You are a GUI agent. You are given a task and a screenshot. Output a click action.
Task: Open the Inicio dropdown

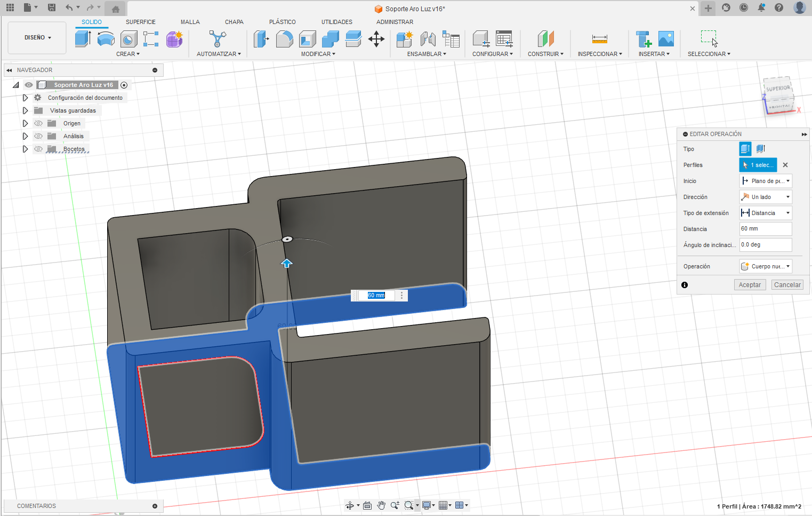tap(766, 181)
